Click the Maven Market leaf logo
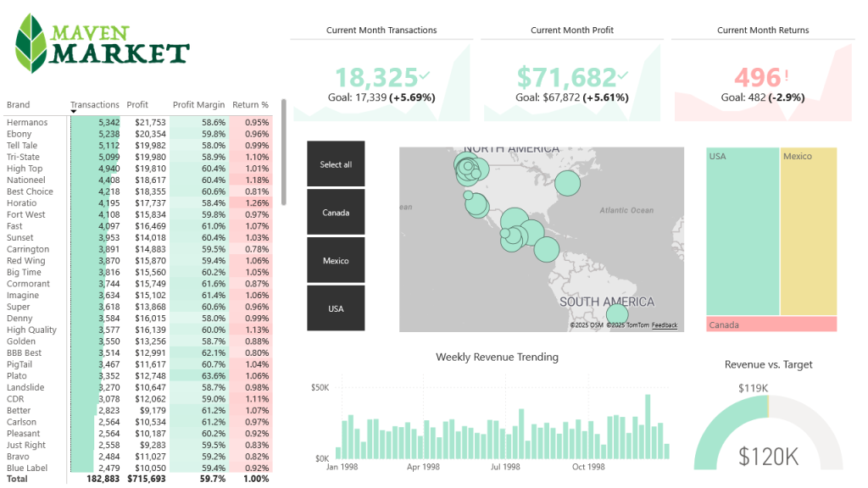 coord(31,43)
